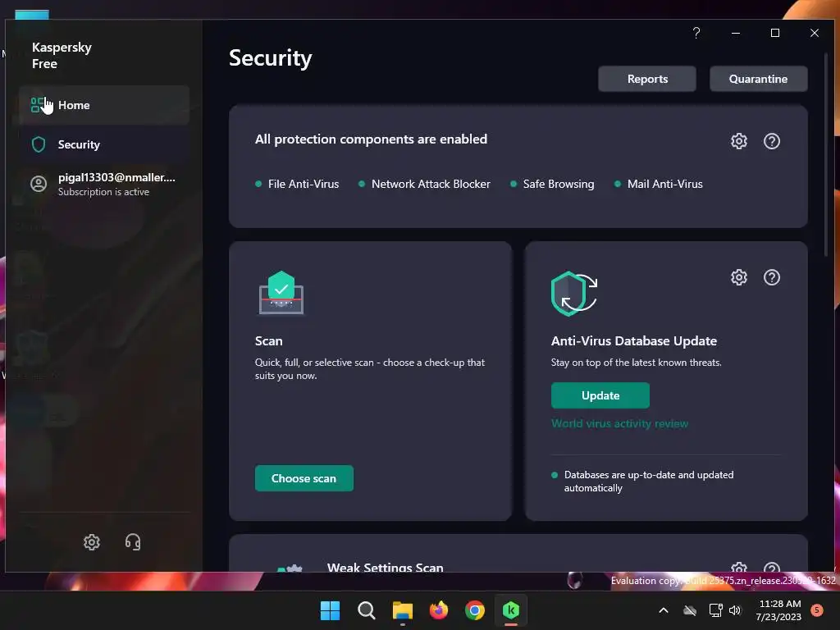Click the Home dashboard icon

click(x=37, y=105)
